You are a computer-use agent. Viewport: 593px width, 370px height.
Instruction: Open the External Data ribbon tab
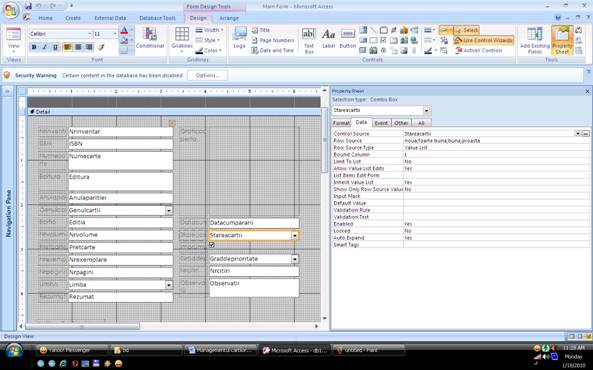pos(110,18)
